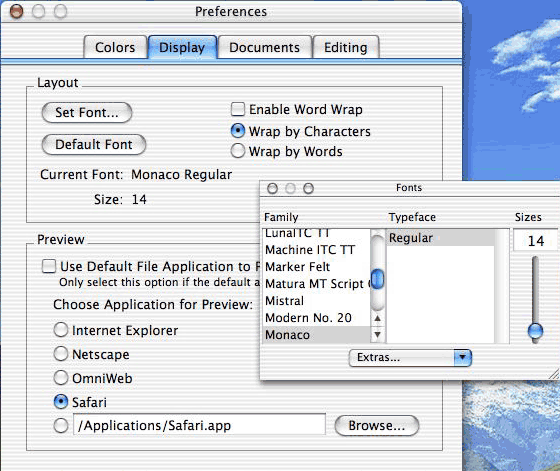Select Machine ITC TT font family
The height and width of the screenshot is (471, 560).
(x=316, y=250)
